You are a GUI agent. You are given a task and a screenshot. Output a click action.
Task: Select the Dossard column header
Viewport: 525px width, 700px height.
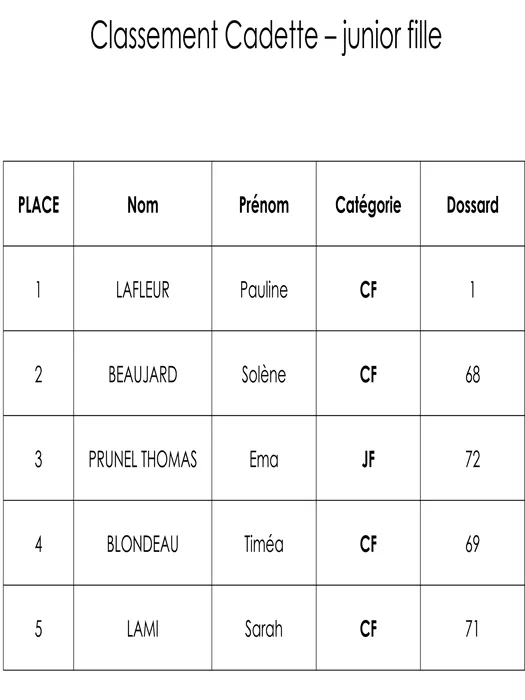click(473, 205)
